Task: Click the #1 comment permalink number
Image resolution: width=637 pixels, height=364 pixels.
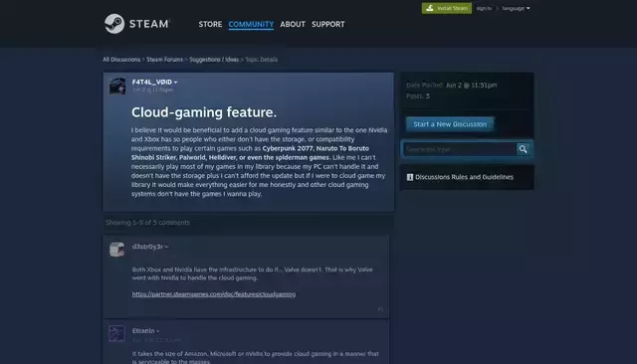Action: point(380,309)
